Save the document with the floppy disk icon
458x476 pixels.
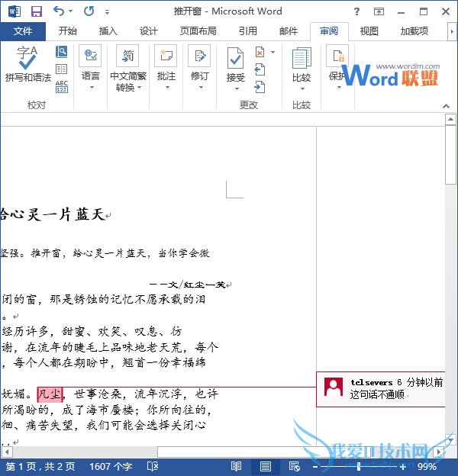coord(37,11)
